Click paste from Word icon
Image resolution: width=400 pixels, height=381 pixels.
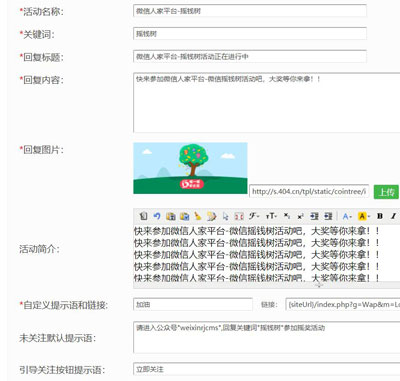point(184,216)
